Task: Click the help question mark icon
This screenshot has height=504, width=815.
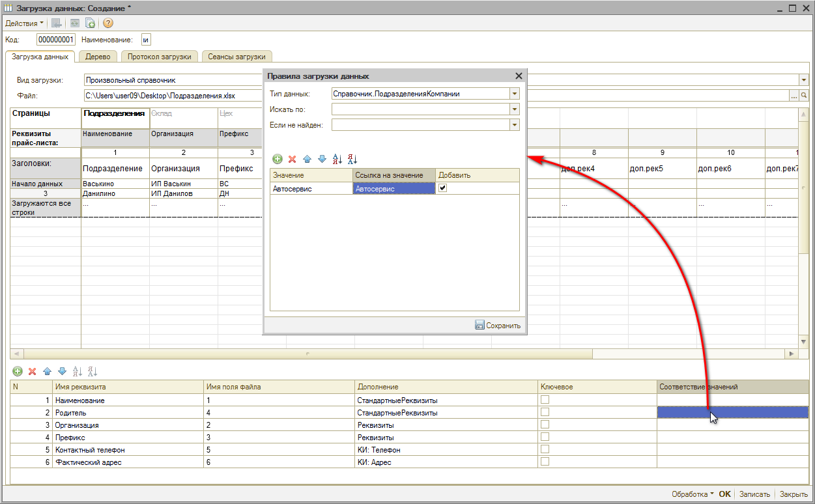Action: 108,23
